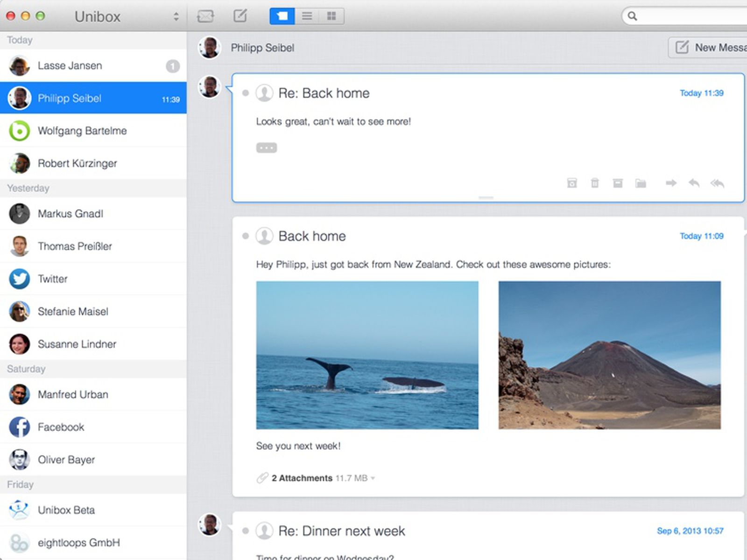Click avatar beside Re: Dinner next week message
The image size is (747, 560).
coord(209,525)
